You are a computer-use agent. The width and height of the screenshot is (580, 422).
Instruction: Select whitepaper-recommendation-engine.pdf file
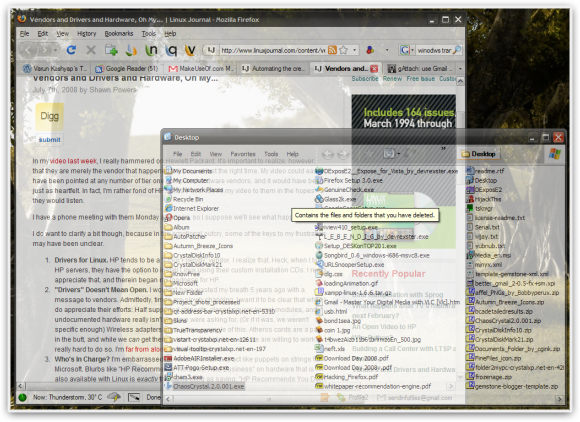[x=373, y=386]
